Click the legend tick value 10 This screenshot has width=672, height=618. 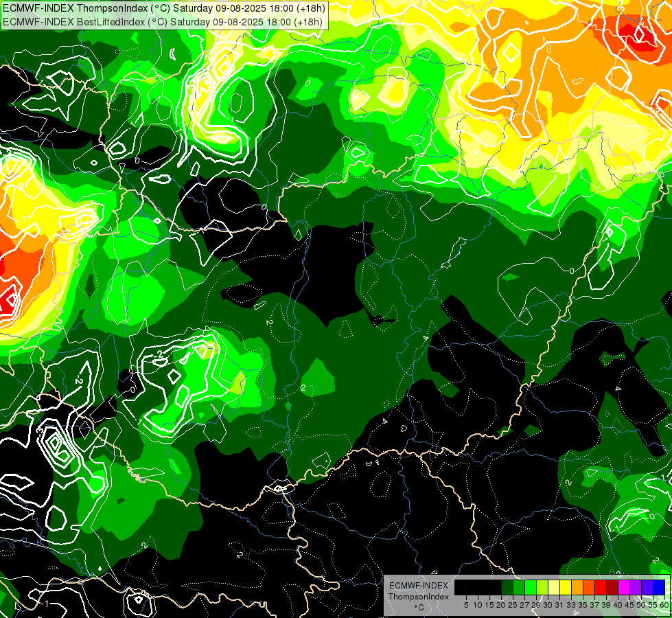[x=478, y=605]
